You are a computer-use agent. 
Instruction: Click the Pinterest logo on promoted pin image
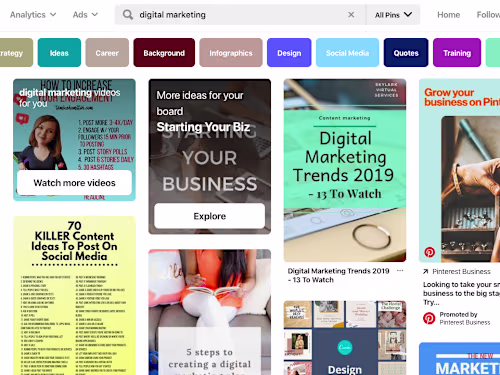pyautogui.click(x=429, y=252)
